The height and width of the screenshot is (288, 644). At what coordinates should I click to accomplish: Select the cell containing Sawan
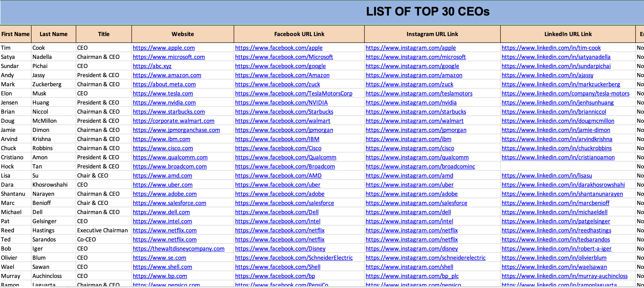click(53, 267)
